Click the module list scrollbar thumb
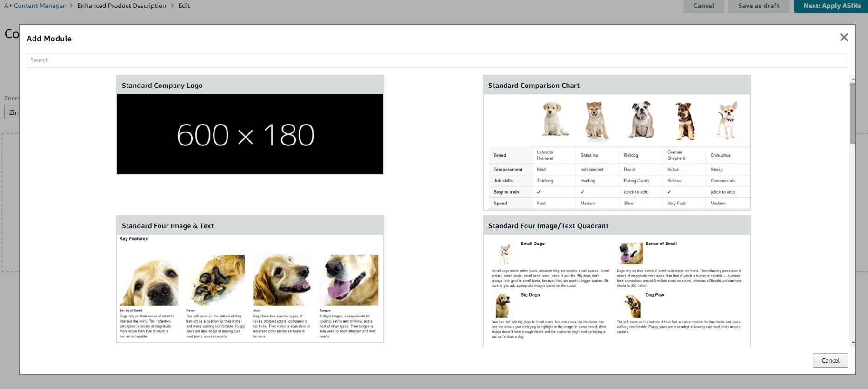Screen dimensions: 868x389 853,113
